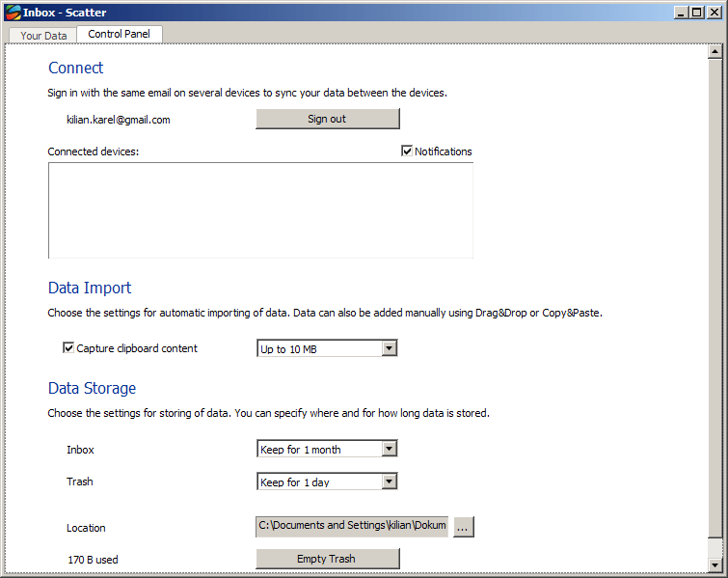
Task: Open the Inbox Keep for 1 month dropdown
Action: pos(327,449)
